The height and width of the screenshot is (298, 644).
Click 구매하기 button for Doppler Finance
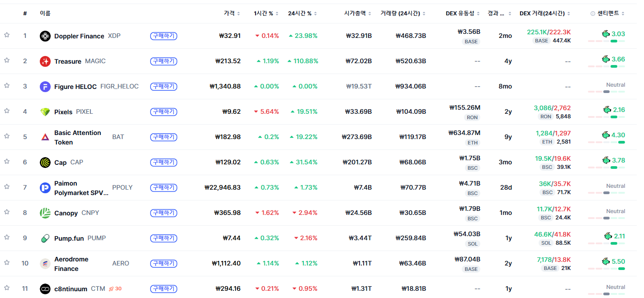coord(164,36)
